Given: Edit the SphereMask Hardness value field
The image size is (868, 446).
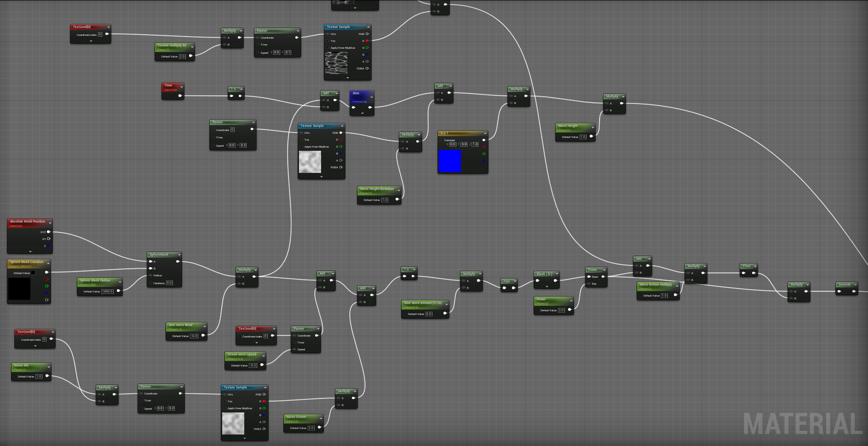Looking at the screenshot, I should [x=169, y=283].
